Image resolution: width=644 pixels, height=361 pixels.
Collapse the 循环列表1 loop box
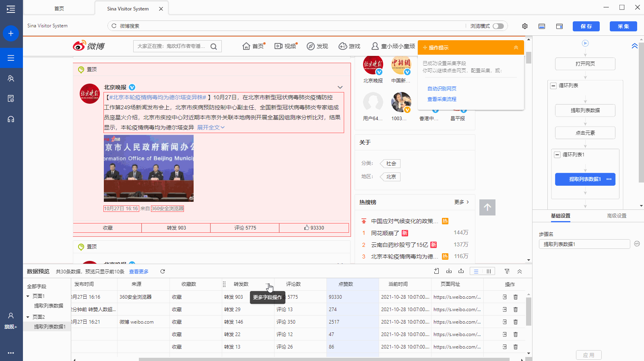point(557,155)
